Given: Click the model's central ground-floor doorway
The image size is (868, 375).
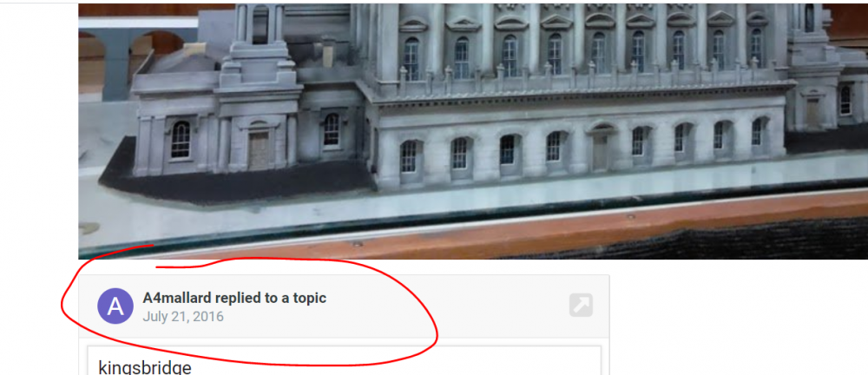Looking at the screenshot, I should 601,149.
